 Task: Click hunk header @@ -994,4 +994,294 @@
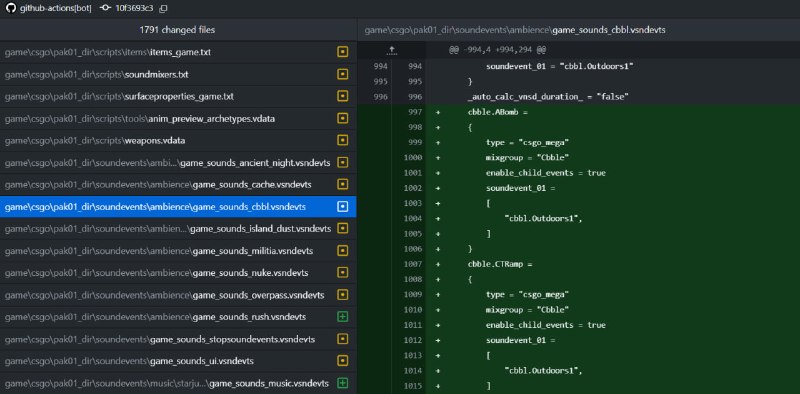[x=497, y=50]
